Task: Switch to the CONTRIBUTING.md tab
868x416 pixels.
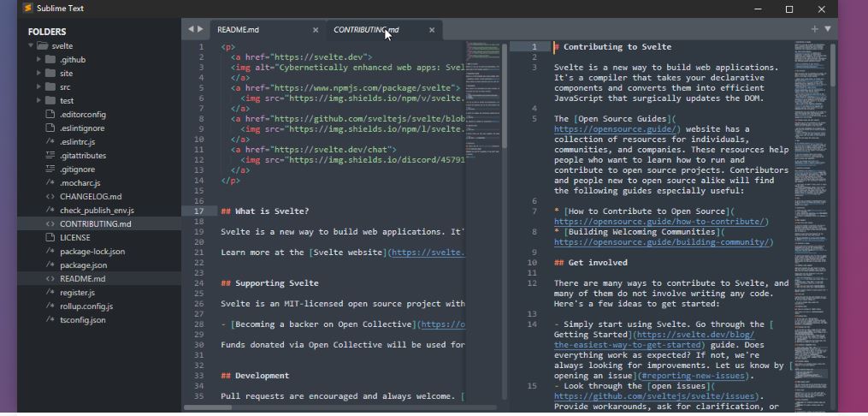Action: [366, 30]
